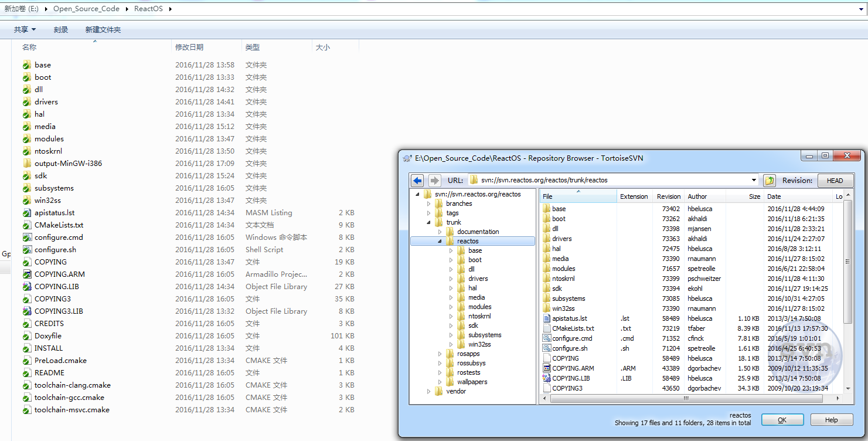Select subsystems under reactos in tree
Screen dimensions: 868x441
[485, 335]
